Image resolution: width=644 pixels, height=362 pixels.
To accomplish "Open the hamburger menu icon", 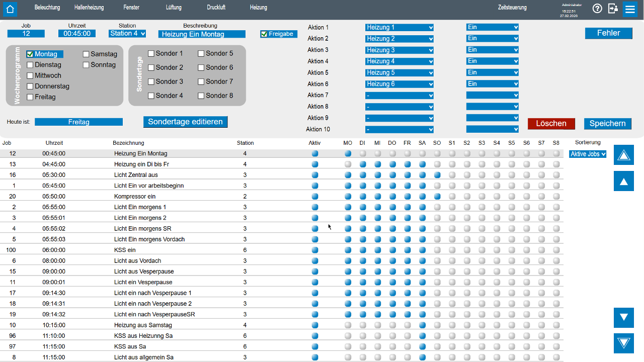I will 630,9.
